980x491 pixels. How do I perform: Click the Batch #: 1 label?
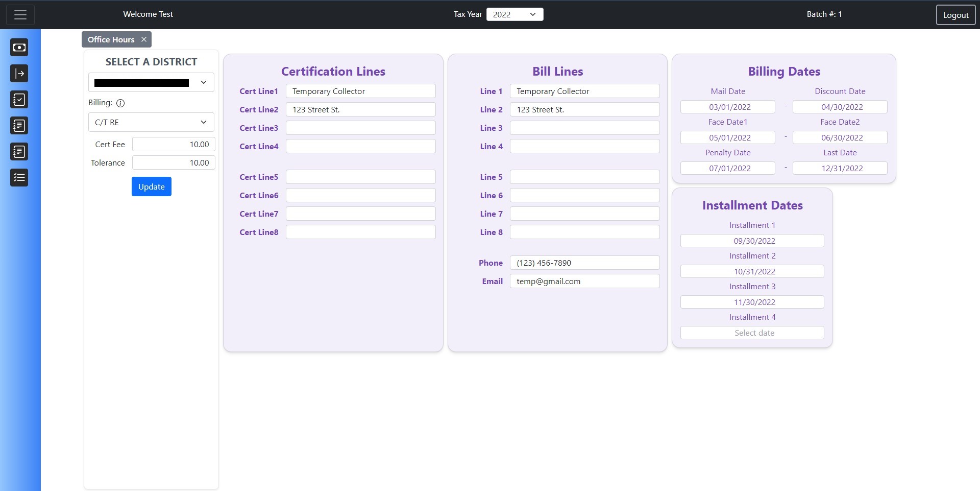[x=824, y=14]
